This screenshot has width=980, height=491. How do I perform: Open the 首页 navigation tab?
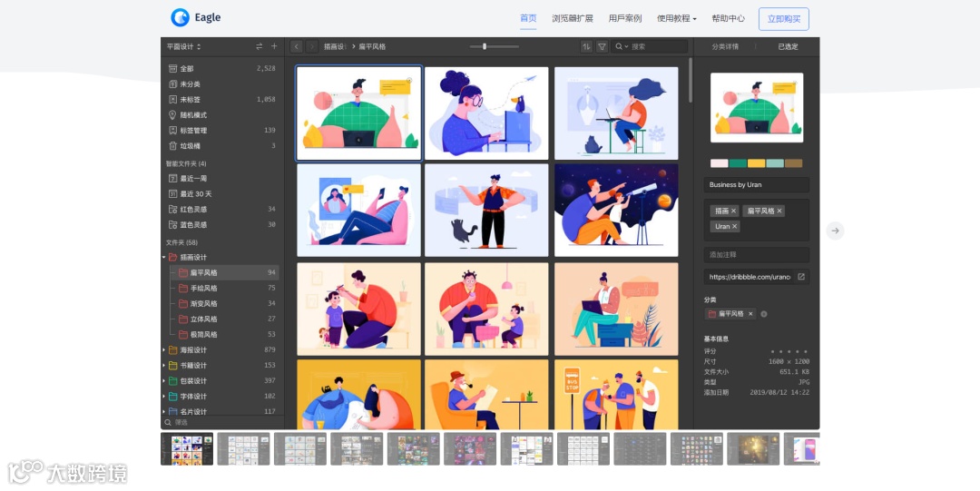528,18
